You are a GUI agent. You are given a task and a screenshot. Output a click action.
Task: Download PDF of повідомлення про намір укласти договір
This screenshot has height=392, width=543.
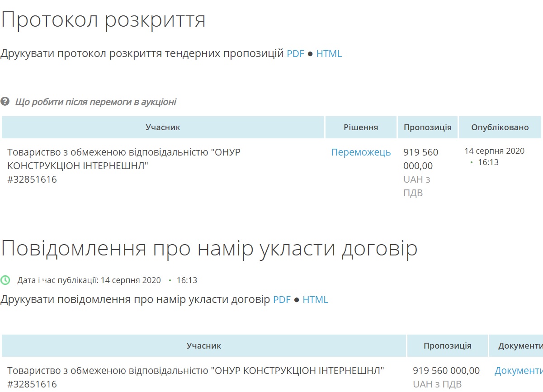pos(282,300)
